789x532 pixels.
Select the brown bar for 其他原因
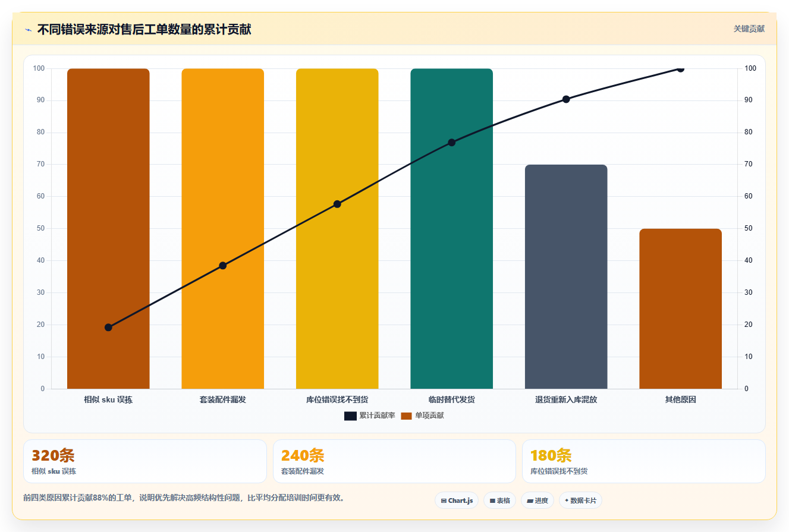(x=680, y=309)
